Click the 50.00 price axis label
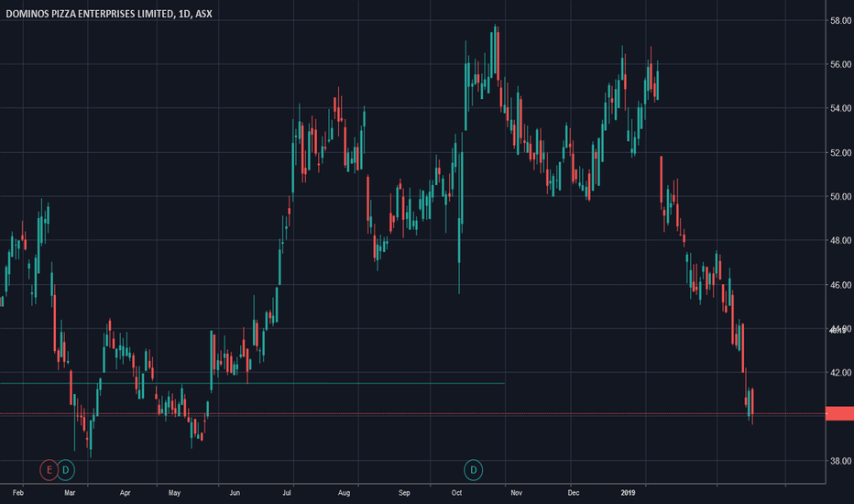The width and height of the screenshot is (854, 504). (840, 197)
